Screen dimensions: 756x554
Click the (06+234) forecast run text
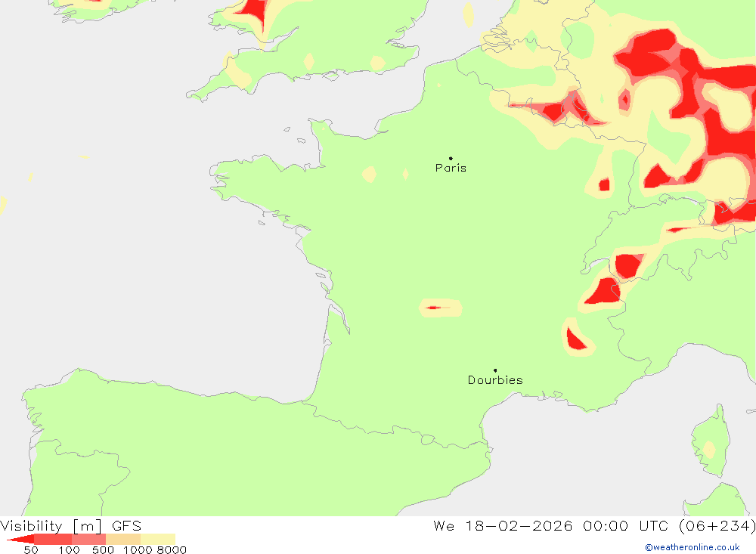click(x=717, y=525)
